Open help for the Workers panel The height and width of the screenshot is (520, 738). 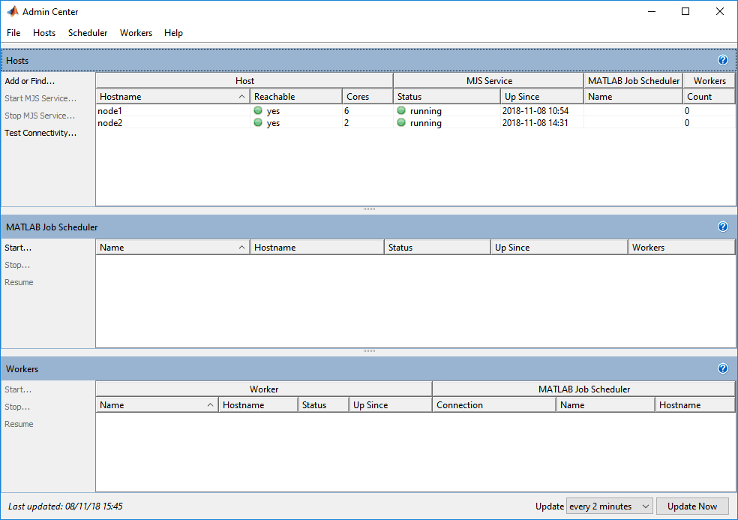coord(722,368)
